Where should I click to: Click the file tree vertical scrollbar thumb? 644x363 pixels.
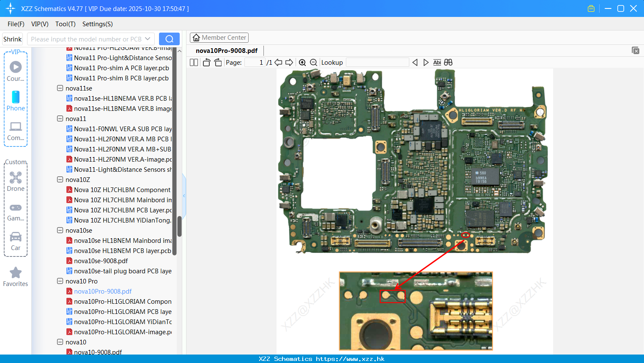179,226
